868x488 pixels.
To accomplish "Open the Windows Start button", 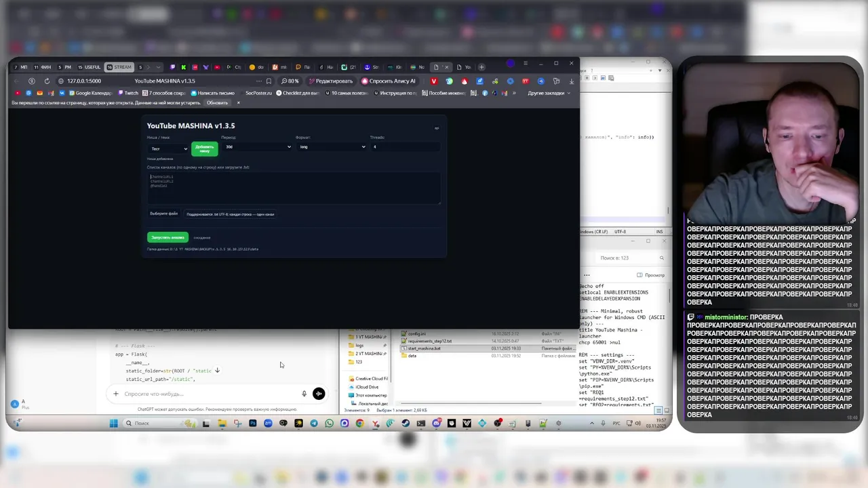I will (114, 424).
